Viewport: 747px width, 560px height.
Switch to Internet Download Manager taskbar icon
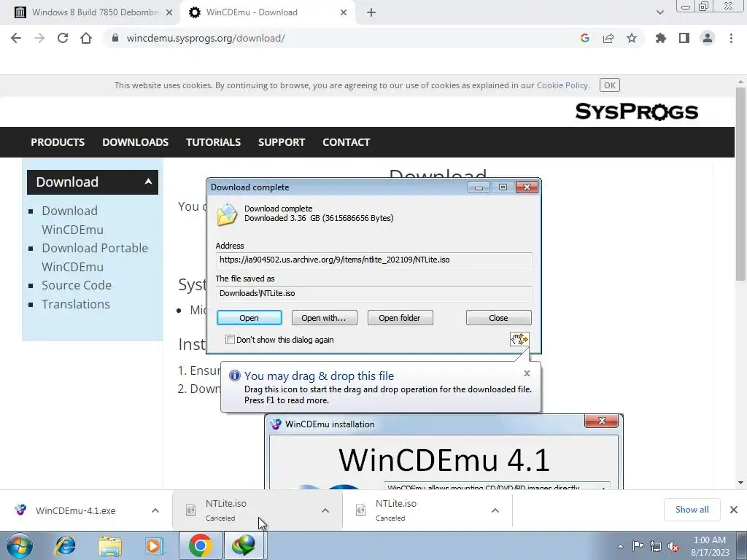click(244, 545)
